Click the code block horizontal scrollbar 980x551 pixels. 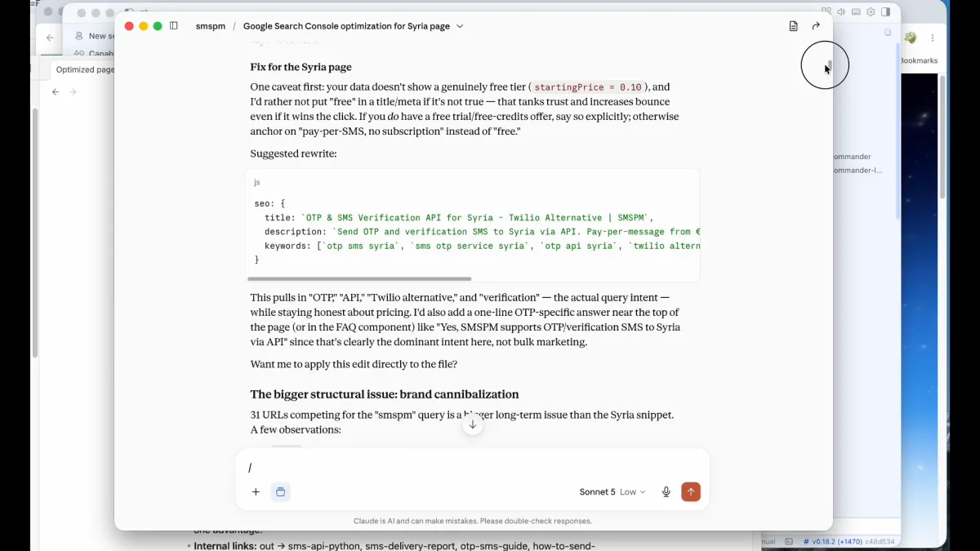[x=359, y=279]
